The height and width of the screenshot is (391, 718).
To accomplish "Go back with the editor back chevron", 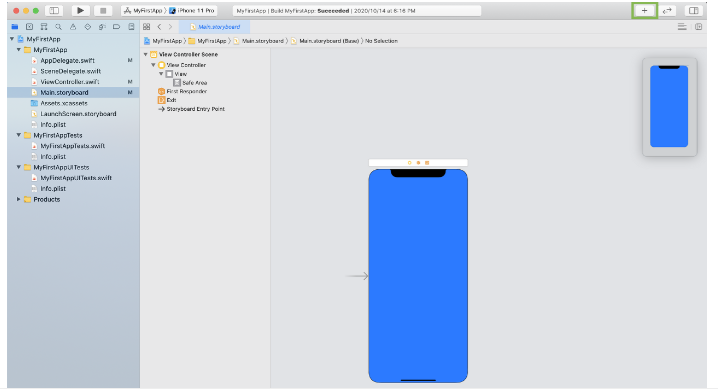I will (159, 27).
